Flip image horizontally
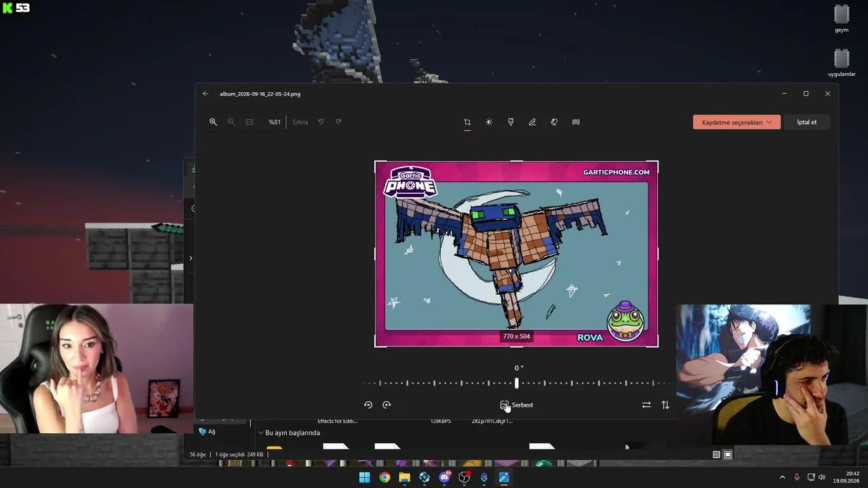 tap(646, 405)
